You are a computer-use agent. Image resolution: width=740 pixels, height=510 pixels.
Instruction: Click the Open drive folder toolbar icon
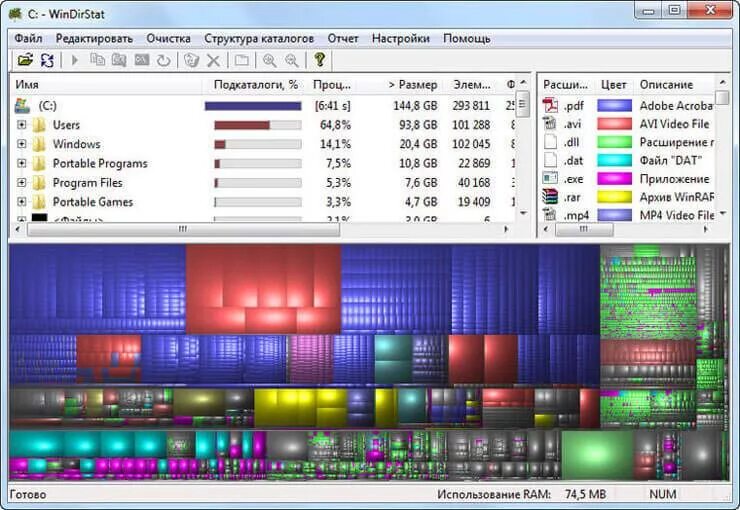coord(25,60)
